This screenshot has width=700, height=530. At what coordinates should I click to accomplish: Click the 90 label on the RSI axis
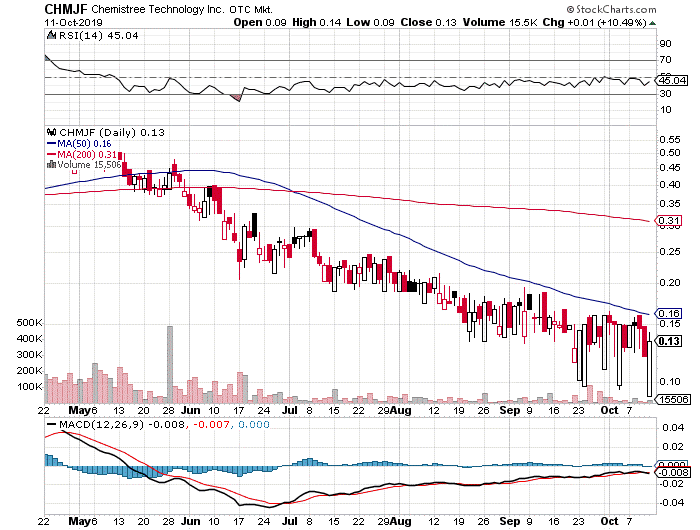665,44
